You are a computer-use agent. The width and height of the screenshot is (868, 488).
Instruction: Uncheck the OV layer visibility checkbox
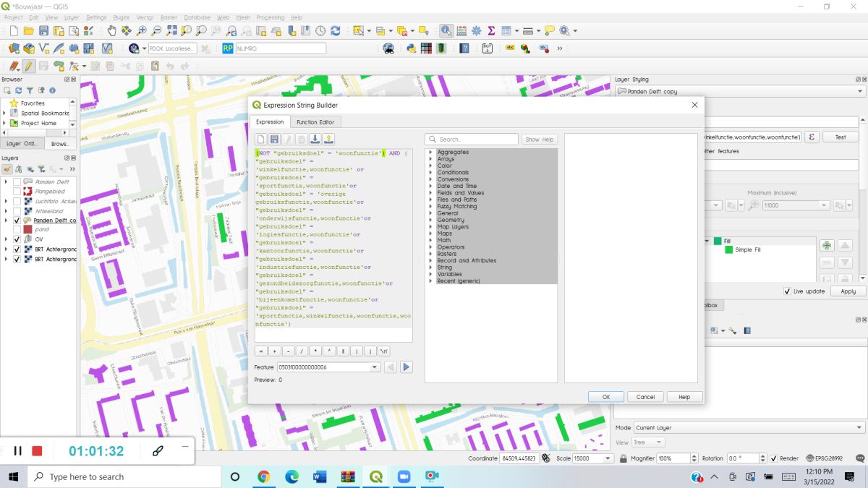coord(17,239)
